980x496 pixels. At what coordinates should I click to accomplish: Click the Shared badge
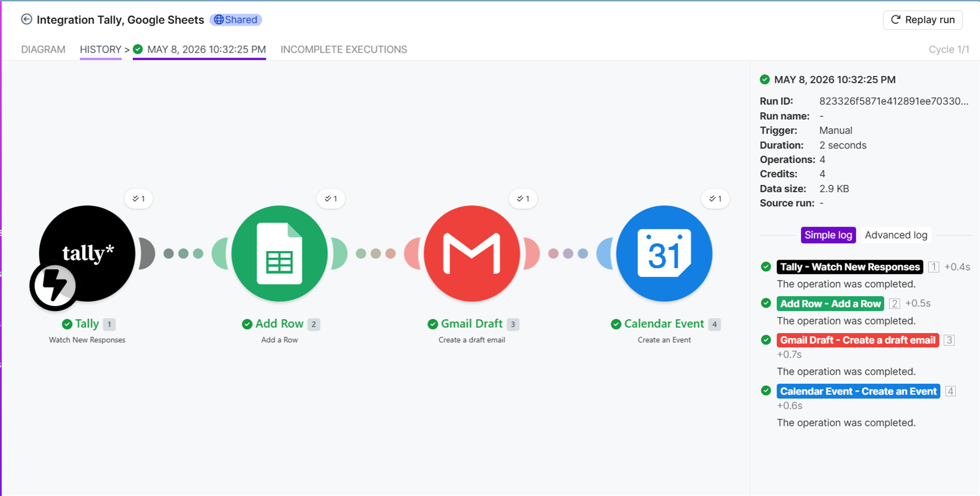tap(236, 20)
